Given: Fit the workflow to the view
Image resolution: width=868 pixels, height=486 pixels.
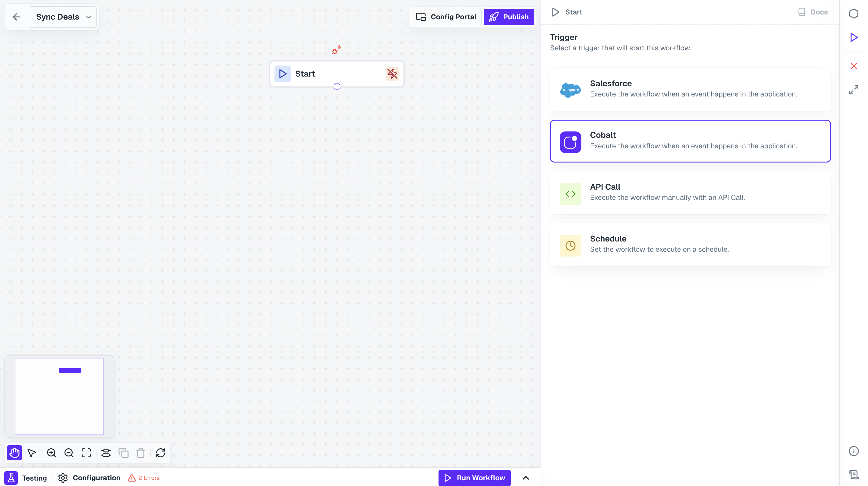Looking at the screenshot, I should [x=86, y=453].
